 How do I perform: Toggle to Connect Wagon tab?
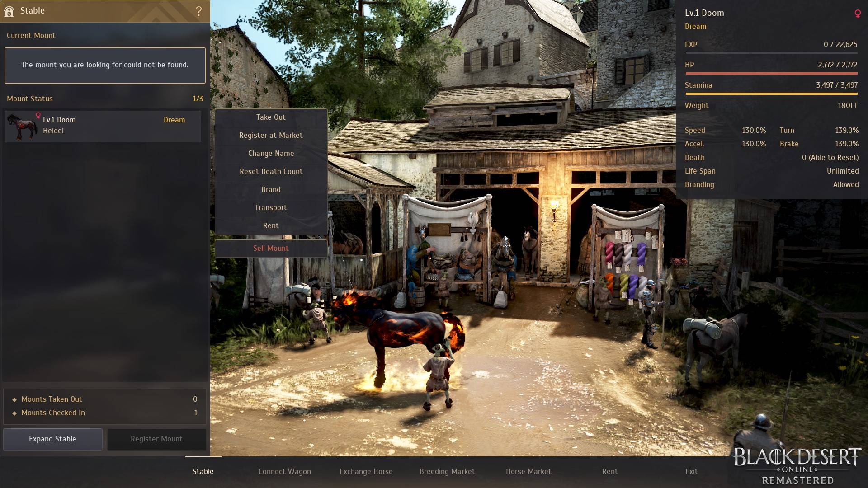click(x=284, y=471)
